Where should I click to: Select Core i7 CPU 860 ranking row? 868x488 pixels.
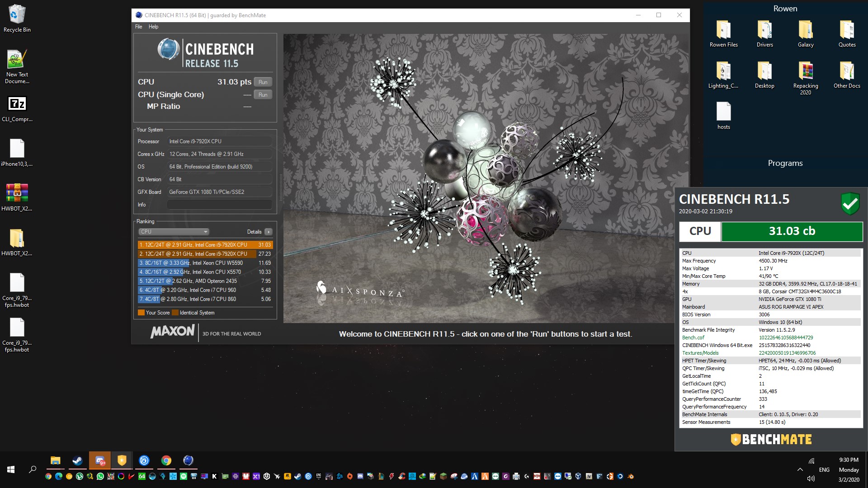pyautogui.click(x=205, y=299)
